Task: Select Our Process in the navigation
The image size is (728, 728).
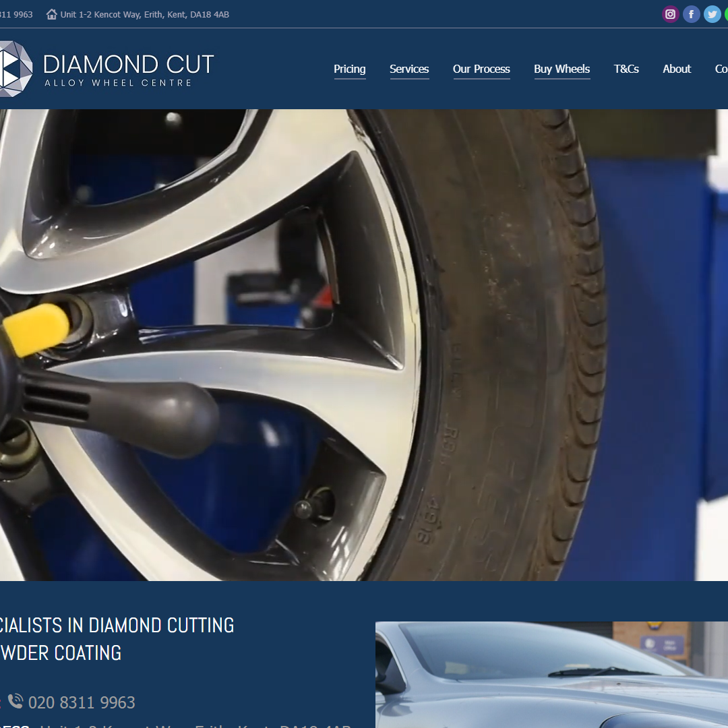Action: [481, 69]
